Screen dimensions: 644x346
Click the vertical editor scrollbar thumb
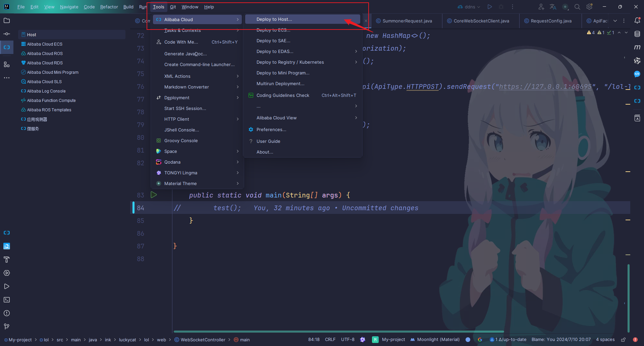[629, 298]
